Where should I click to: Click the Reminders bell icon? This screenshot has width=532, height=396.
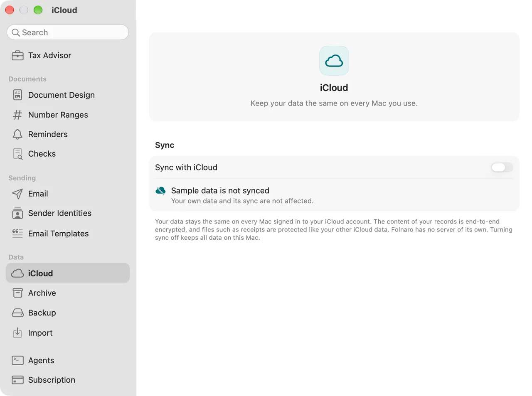(17, 134)
